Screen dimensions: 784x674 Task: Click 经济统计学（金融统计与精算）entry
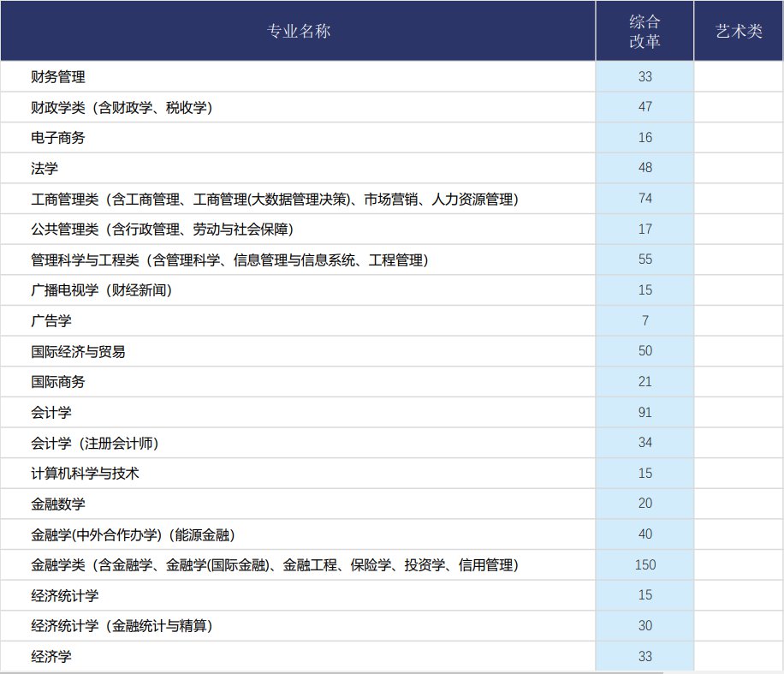pos(122,626)
